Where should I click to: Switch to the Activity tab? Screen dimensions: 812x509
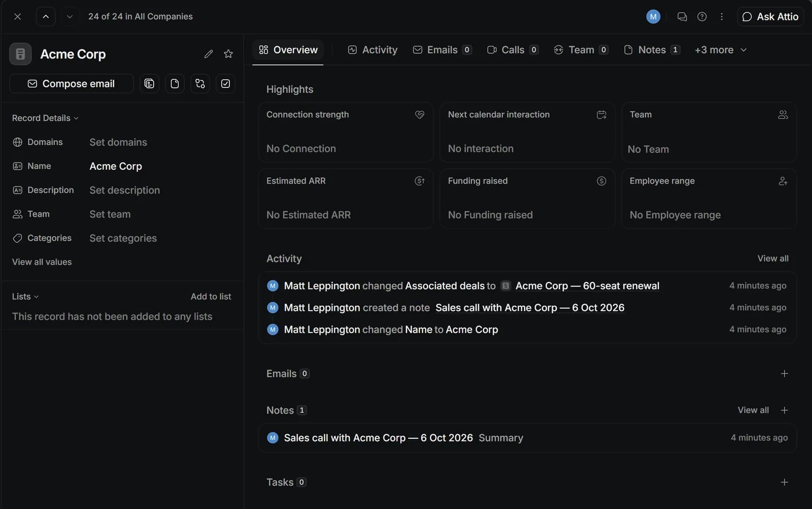point(373,50)
